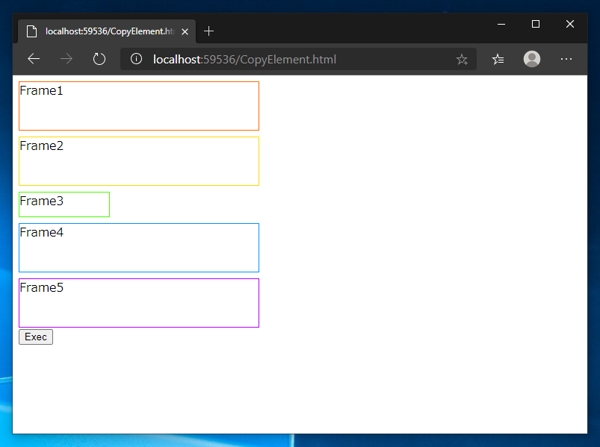600x447 pixels.
Task: View site information icon in address bar
Action: [x=136, y=59]
